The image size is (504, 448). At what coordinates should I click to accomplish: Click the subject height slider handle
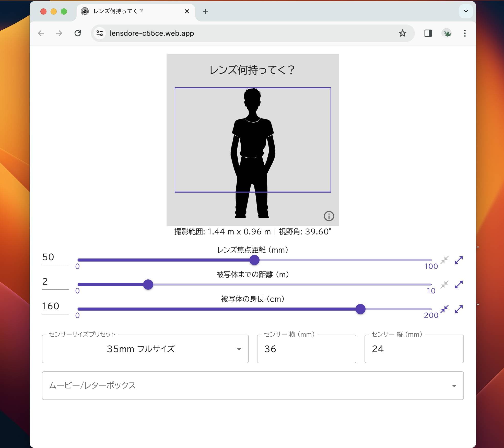[360, 309]
